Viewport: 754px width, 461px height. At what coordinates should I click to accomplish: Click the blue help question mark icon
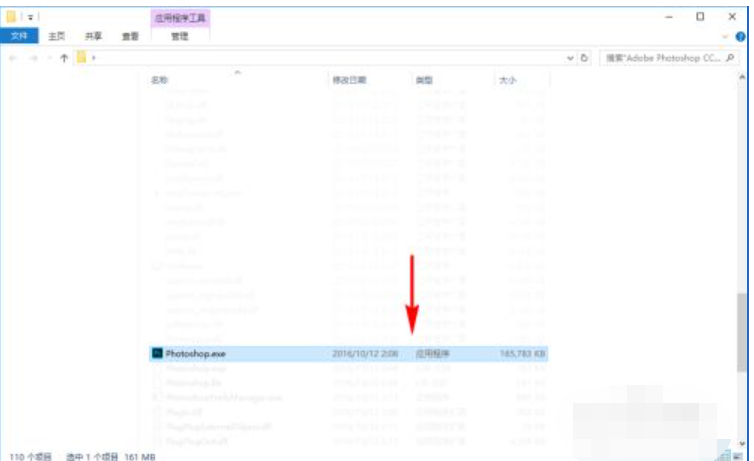pos(740,36)
